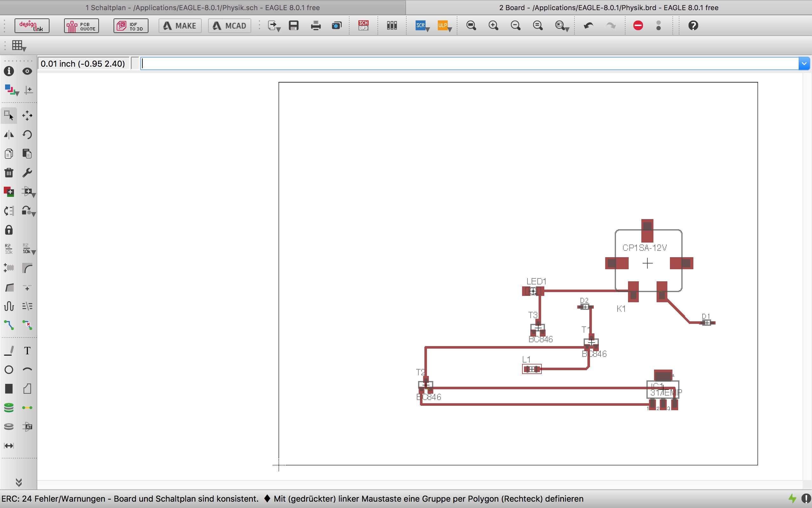The width and height of the screenshot is (812, 508).
Task: Select the Paste tool
Action: pos(27,154)
